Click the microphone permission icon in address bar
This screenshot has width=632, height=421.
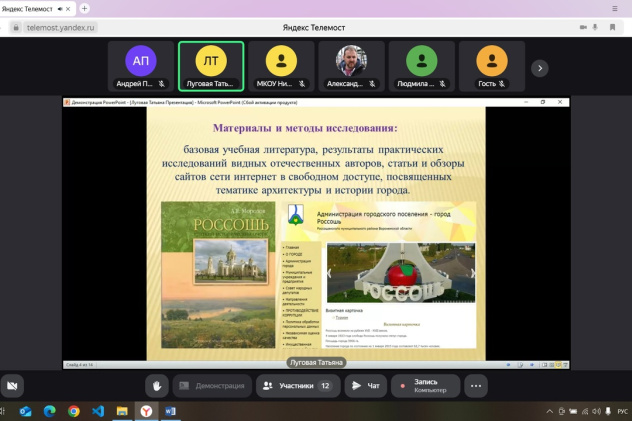pyautogui.click(x=595, y=27)
